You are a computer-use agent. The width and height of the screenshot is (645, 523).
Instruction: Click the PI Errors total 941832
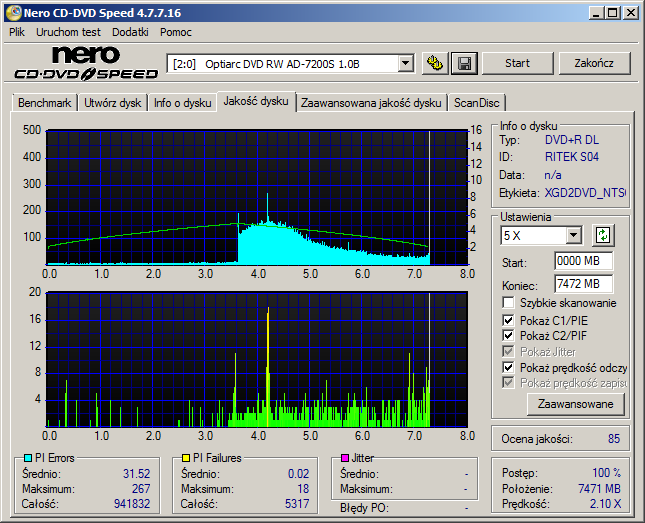point(132,504)
